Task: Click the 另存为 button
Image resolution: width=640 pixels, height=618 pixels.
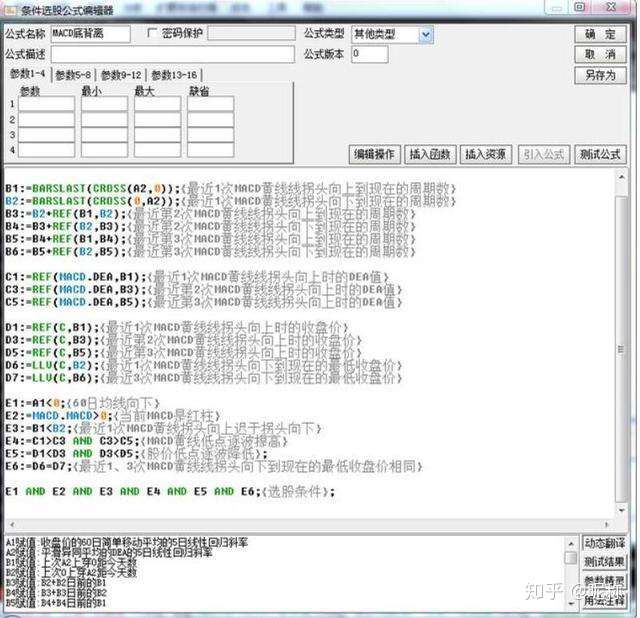Action: click(600, 75)
